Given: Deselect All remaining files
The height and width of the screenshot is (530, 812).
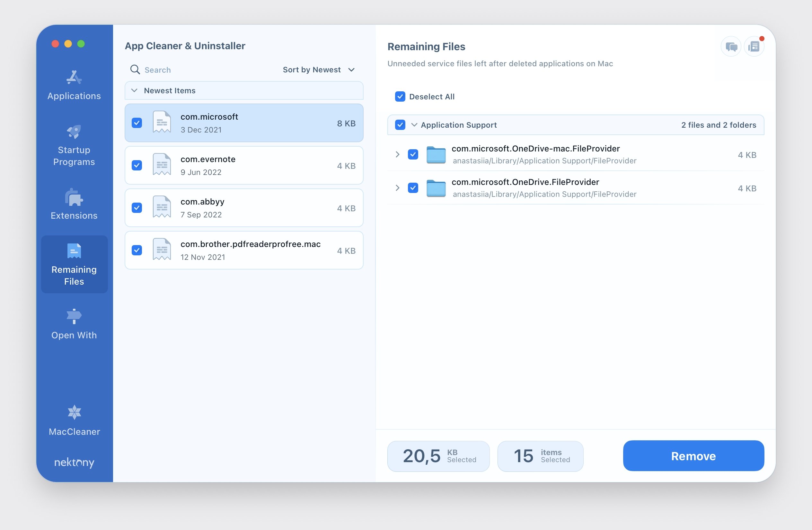Looking at the screenshot, I should point(400,96).
